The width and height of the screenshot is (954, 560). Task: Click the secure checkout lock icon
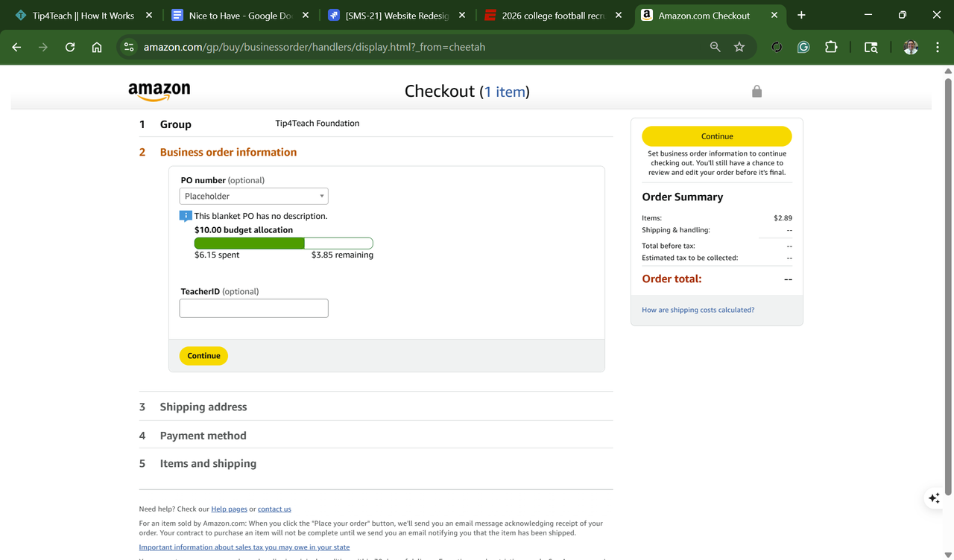click(756, 92)
